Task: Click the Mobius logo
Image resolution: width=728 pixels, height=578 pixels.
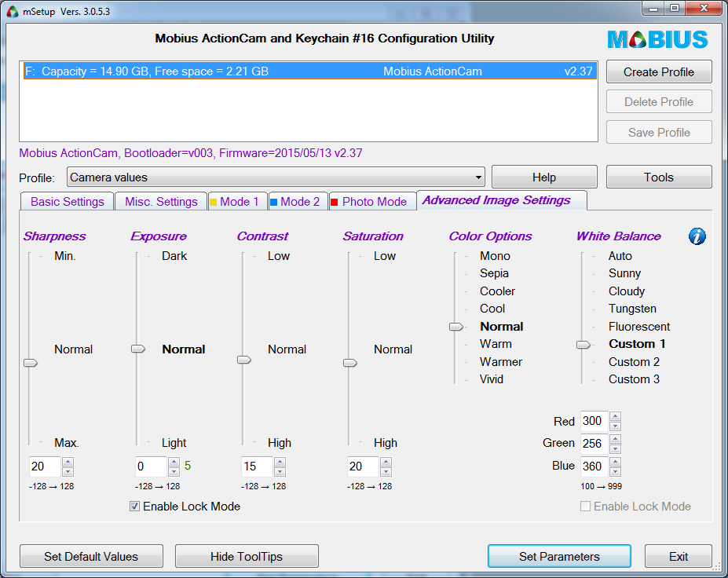Action: [658, 39]
